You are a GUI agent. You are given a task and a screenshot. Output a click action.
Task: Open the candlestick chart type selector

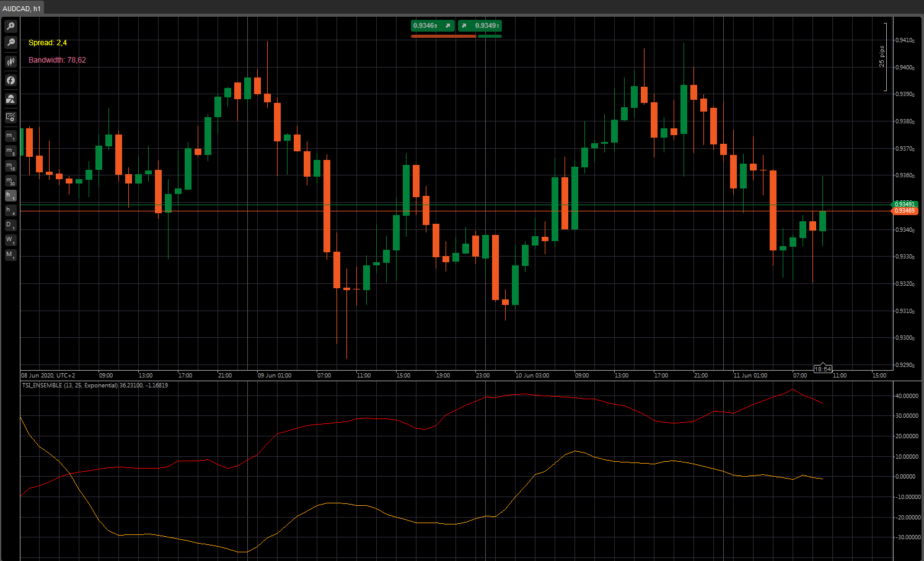point(11,61)
